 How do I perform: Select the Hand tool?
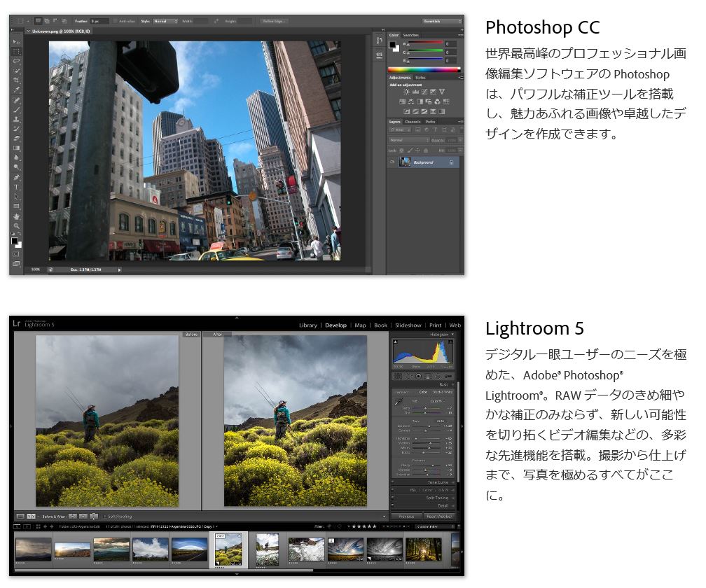(x=16, y=216)
